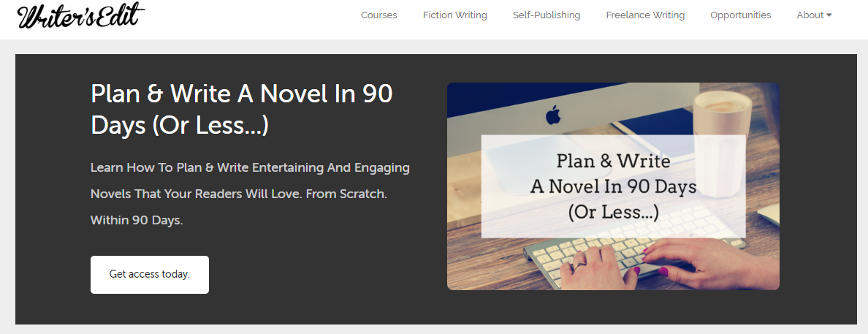
Task: Open the course promo image thumbnail
Action: pyautogui.click(x=613, y=186)
